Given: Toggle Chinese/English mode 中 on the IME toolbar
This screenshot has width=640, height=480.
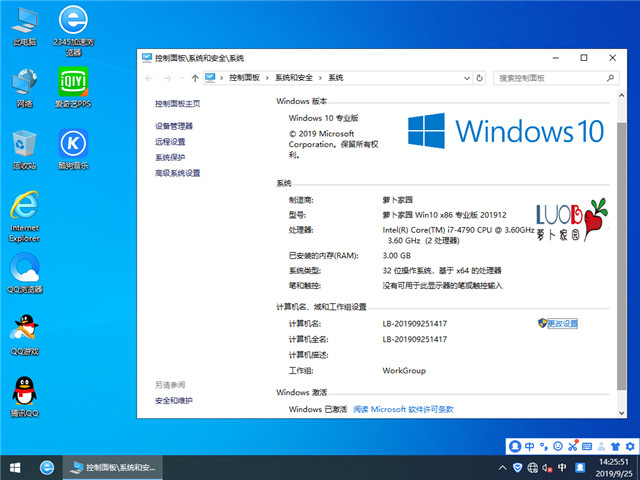Looking at the screenshot, I should [x=530, y=447].
